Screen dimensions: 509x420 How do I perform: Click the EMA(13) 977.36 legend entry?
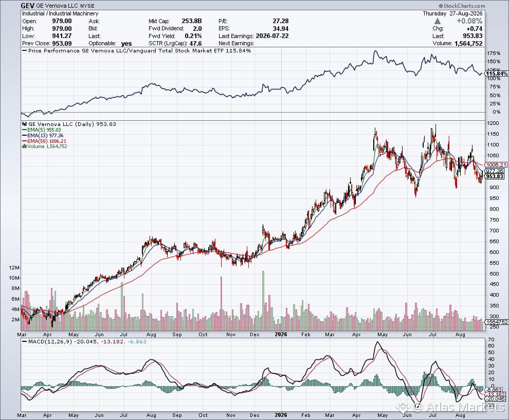(x=43, y=136)
